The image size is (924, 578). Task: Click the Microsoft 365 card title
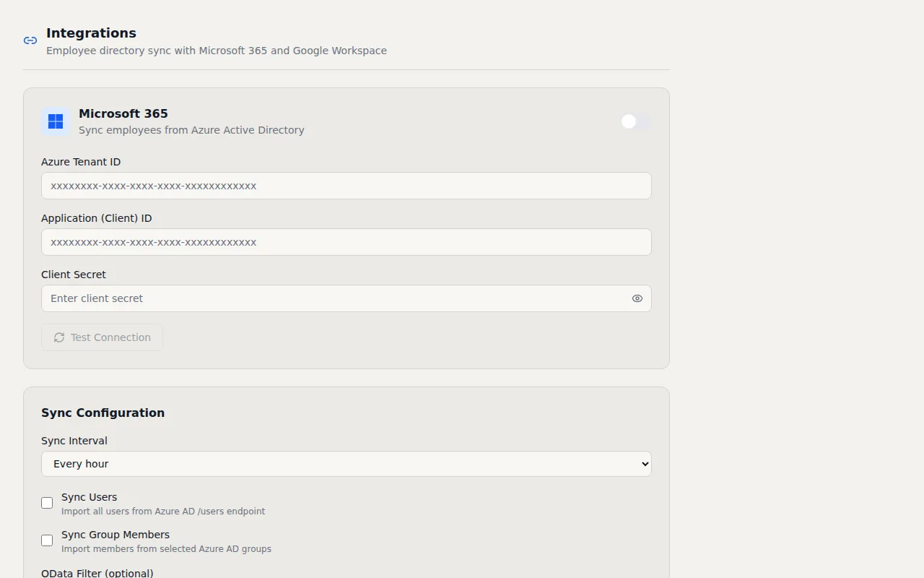pyautogui.click(x=123, y=113)
